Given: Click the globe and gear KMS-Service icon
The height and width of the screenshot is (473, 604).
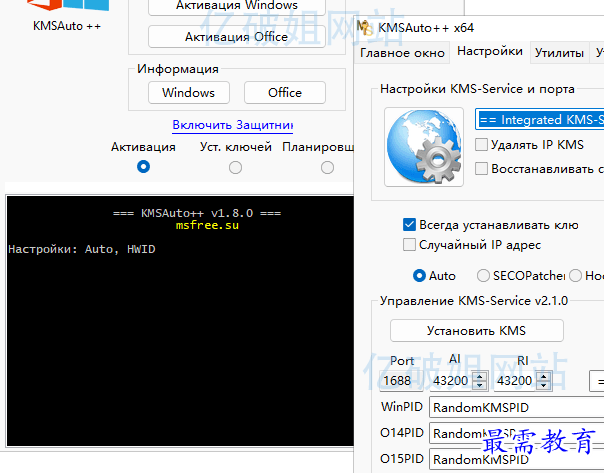Looking at the screenshot, I should click(424, 147).
